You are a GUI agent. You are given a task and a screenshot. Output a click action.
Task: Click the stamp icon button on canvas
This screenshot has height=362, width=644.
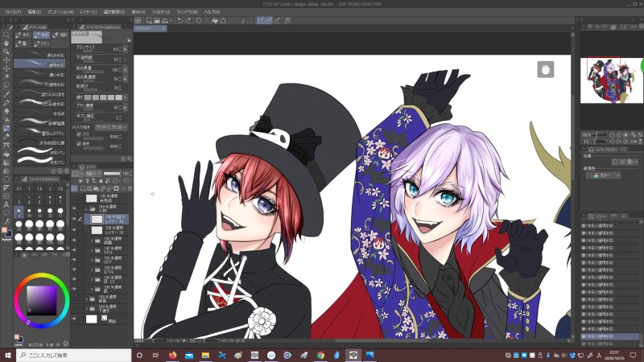[546, 69]
